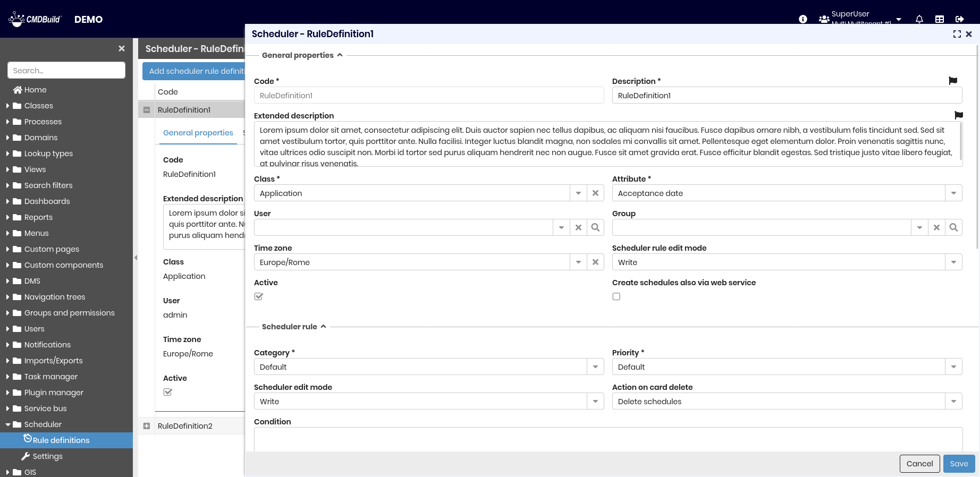Open the Scheduler edit mode dropdown
This screenshot has width=980, height=477.
click(x=595, y=402)
